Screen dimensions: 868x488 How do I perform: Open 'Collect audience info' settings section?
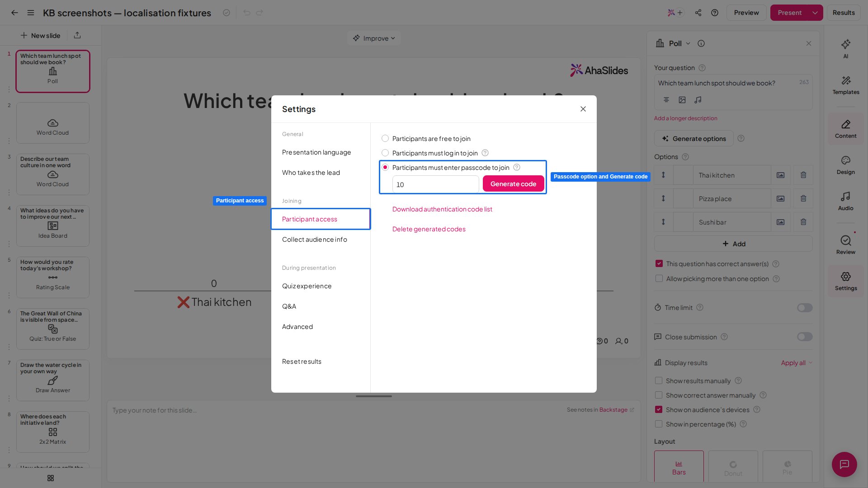315,239
